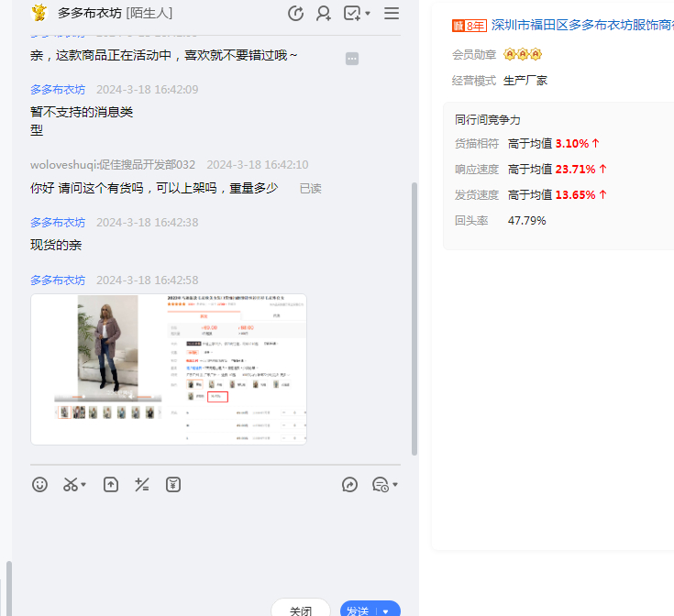Open the calculator icon in chat toolbar
Screen dimensions: 674x616
[x=142, y=485]
